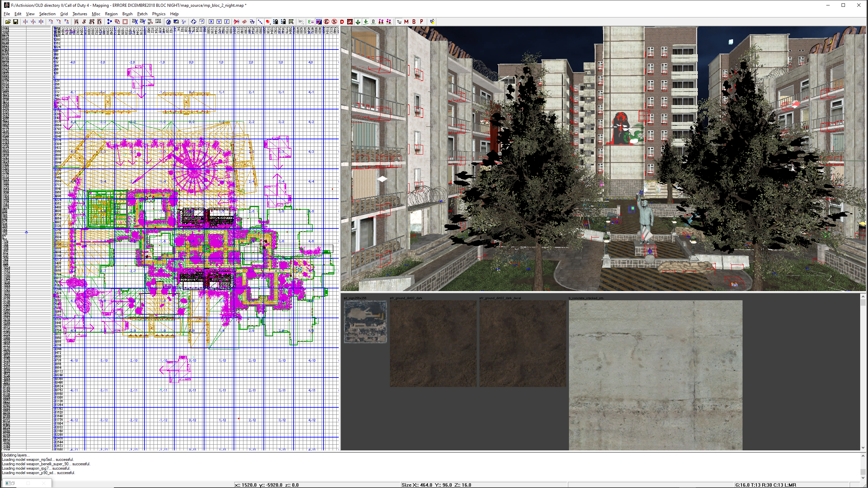The height and width of the screenshot is (488, 868).
Task: Click the Z axis box icon
Action: (227, 22)
